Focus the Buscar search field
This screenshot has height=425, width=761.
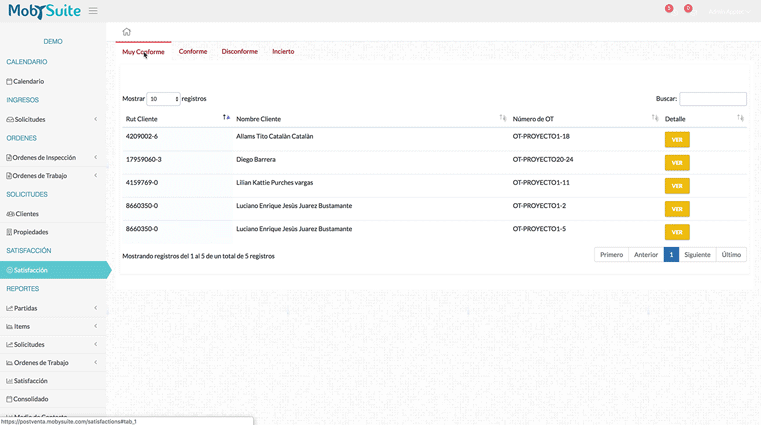712,99
